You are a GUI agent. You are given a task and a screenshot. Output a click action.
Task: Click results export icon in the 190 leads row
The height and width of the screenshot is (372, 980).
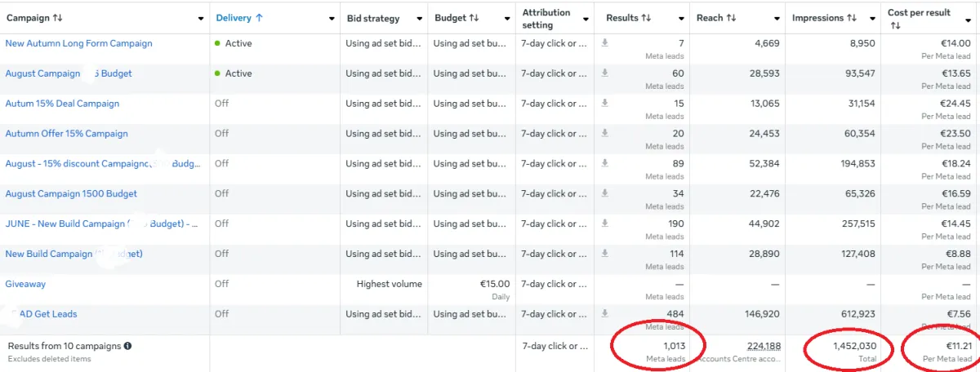(x=605, y=224)
